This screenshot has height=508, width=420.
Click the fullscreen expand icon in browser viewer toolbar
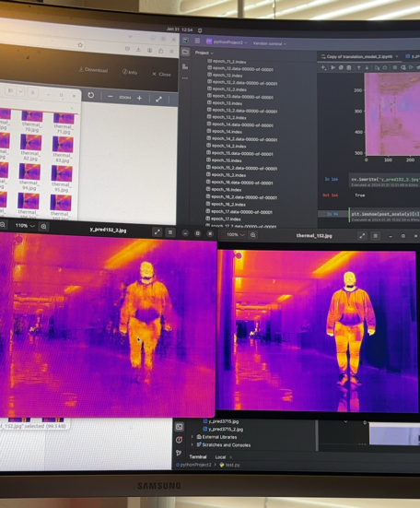(x=158, y=100)
